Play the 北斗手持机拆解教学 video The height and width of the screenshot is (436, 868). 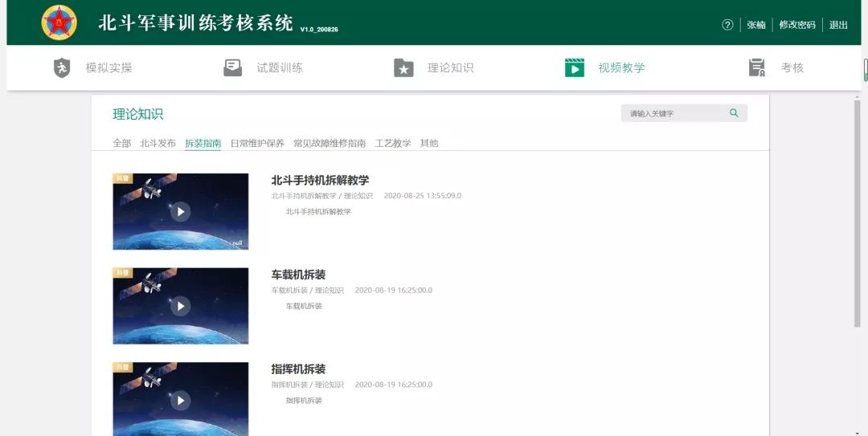coord(181,211)
